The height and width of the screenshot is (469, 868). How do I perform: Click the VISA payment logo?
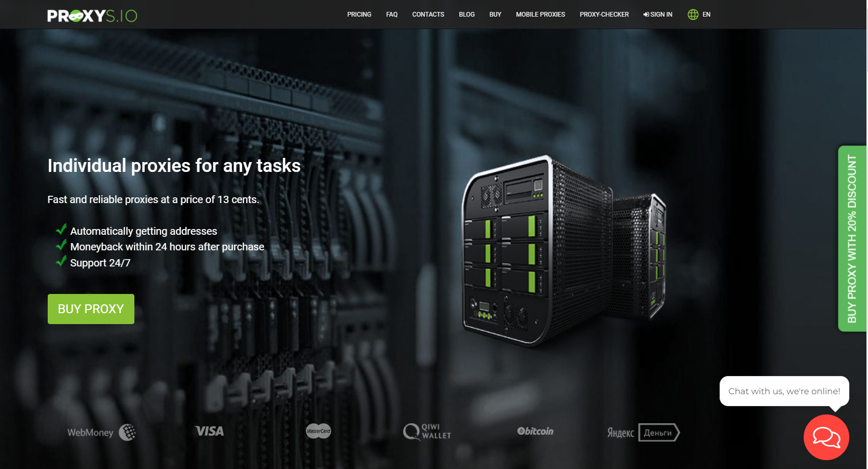pos(210,431)
